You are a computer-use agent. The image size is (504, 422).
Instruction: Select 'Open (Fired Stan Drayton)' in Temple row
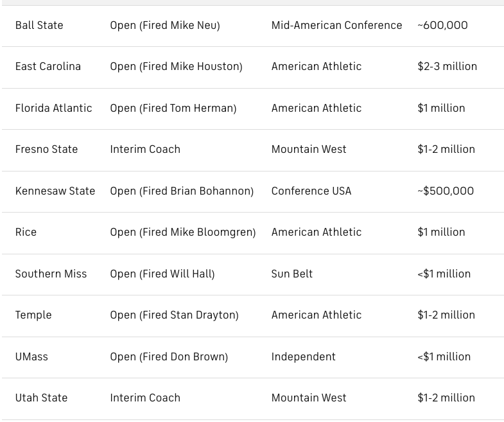point(174,315)
